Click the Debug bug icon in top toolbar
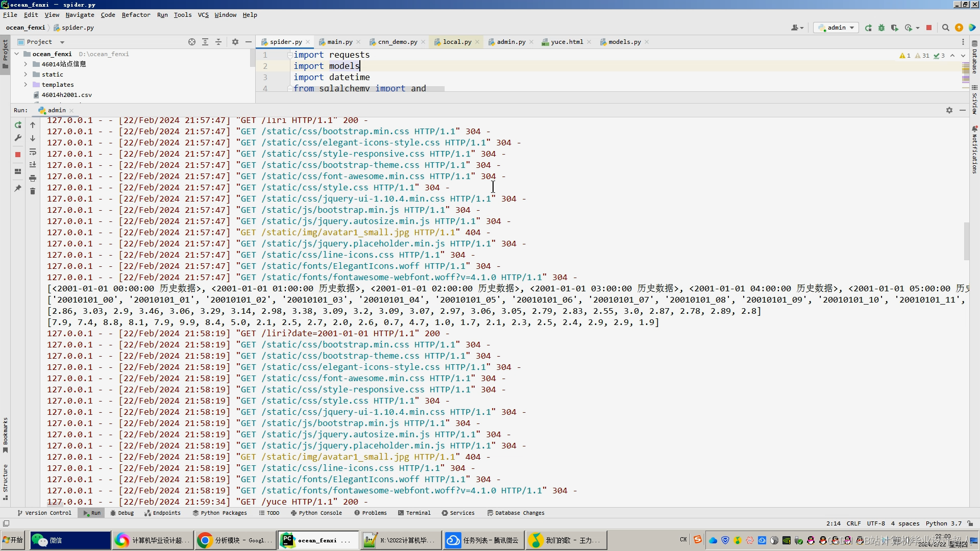This screenshot has width=980, height=551. tap(881, 28)
